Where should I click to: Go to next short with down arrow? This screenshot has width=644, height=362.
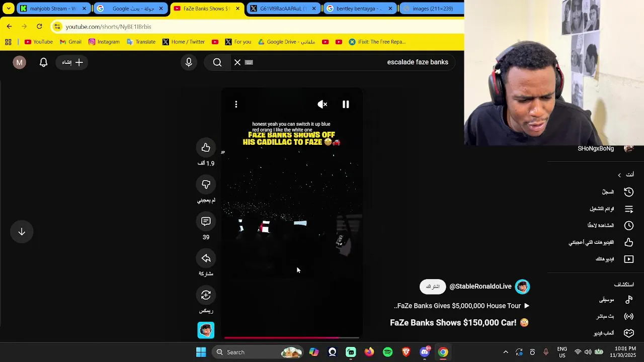pyautogui.click(x=22, y=232)
